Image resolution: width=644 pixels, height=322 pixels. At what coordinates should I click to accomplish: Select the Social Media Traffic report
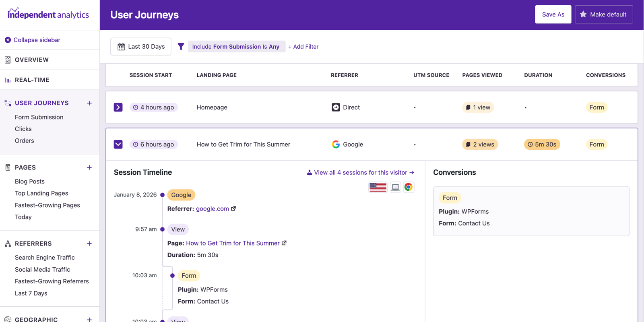[43, 270]
